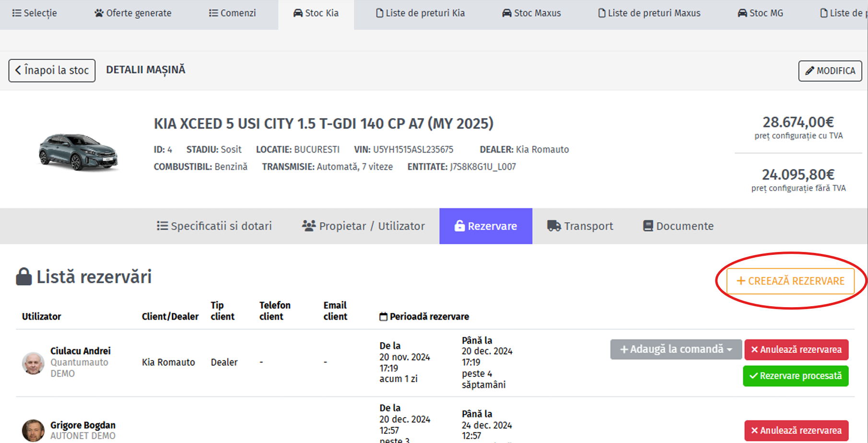Click the truck icon on Transport

tap(554, 226)
